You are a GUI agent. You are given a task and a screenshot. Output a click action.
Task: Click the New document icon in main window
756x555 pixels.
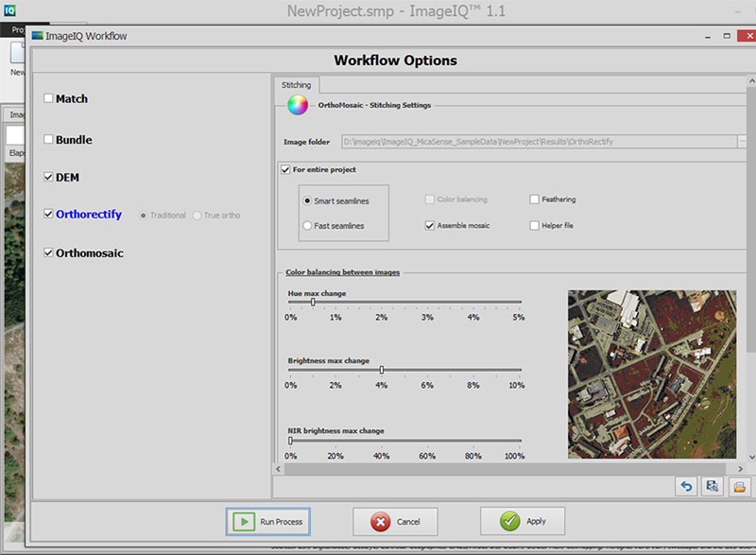coord(18,52)
